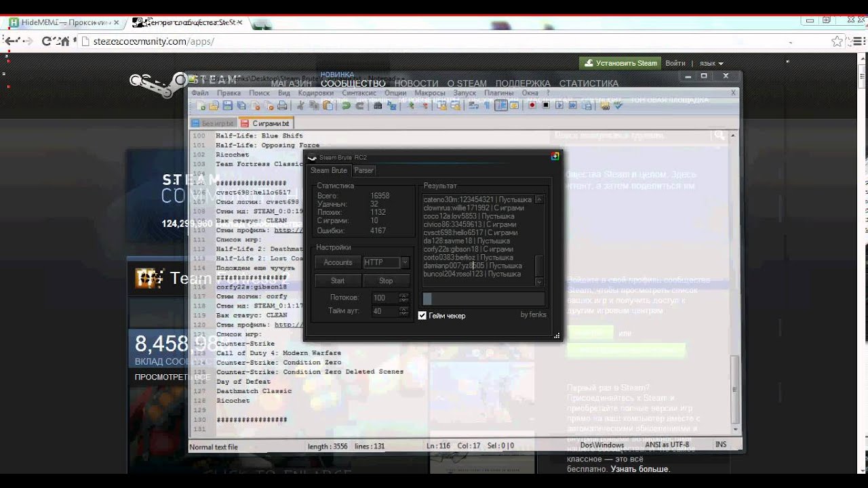Click 'Call of Duty 4: Modern Warfare' line
Screen dimensions: 868x488
coord(279,353)
